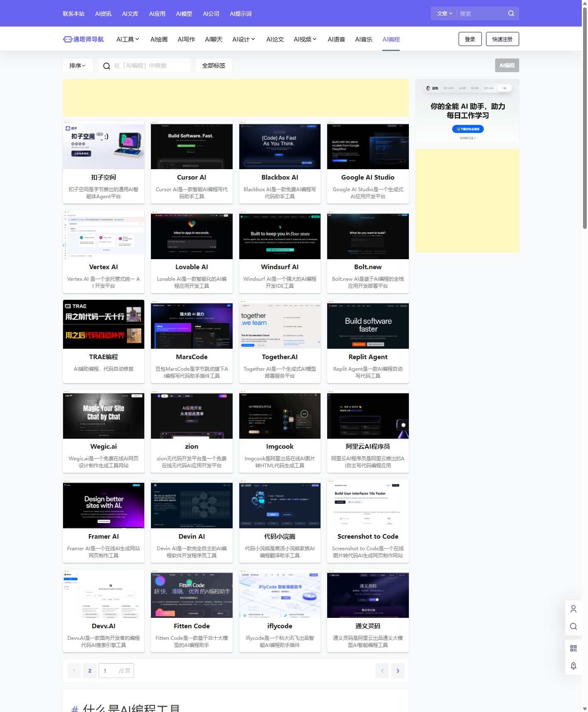Select the 全部标签 filter button
588x712 pixels.
point(214,66)
